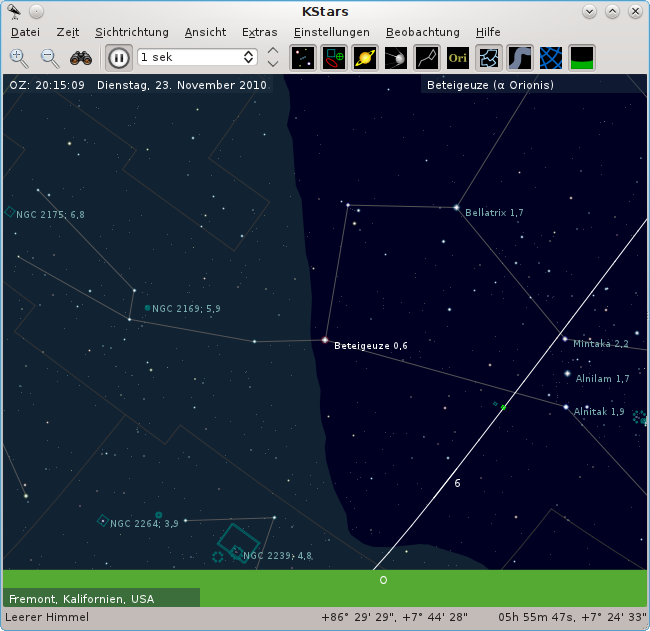
Task: Toggle the Milky Way display icon
Action: point(520,58)
